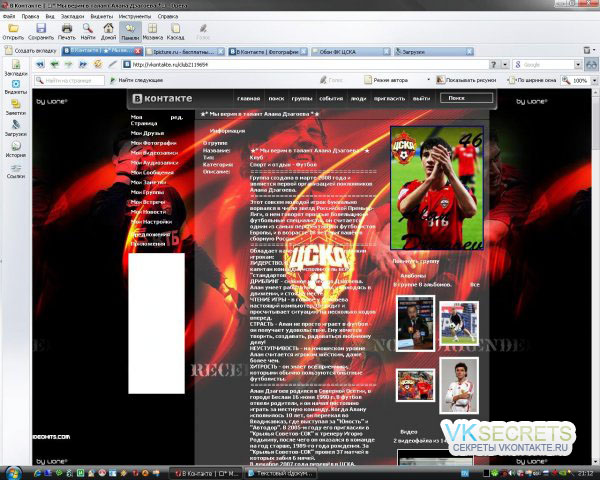Open the Инструменты menu
Screen dimensions: 600x480
[135, 16]
